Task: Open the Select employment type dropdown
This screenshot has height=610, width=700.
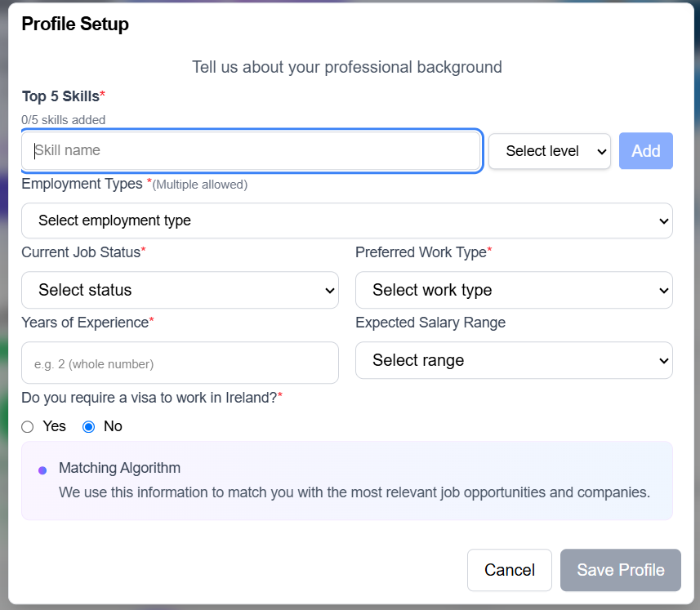Action: (346, 220)
